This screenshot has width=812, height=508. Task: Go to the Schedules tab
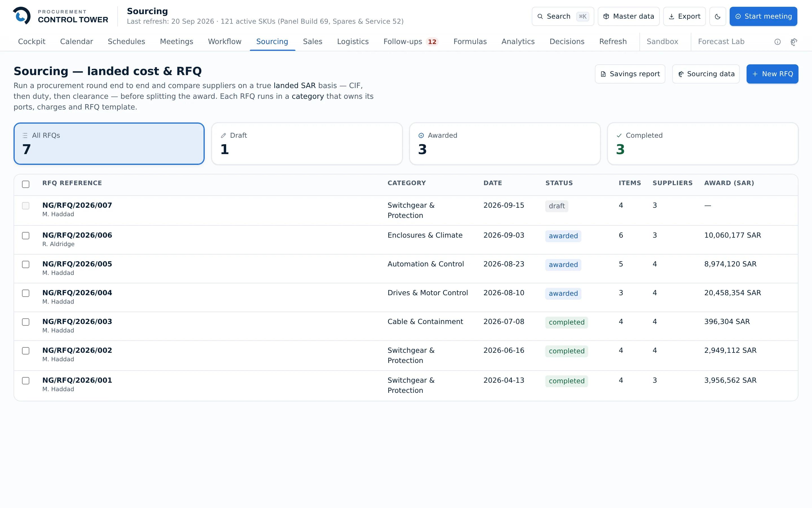coord(126,42)
